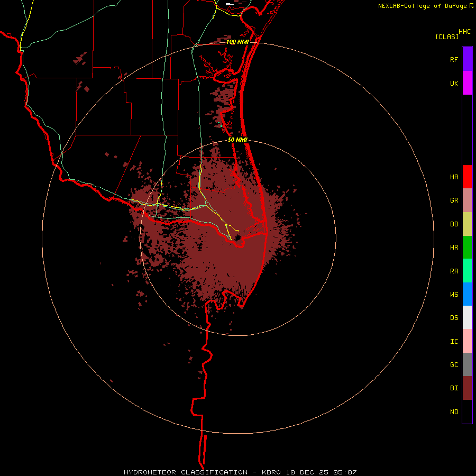Select the GC gray legend swatch
This screenshot has width=476, height=476.
[467, 364]
